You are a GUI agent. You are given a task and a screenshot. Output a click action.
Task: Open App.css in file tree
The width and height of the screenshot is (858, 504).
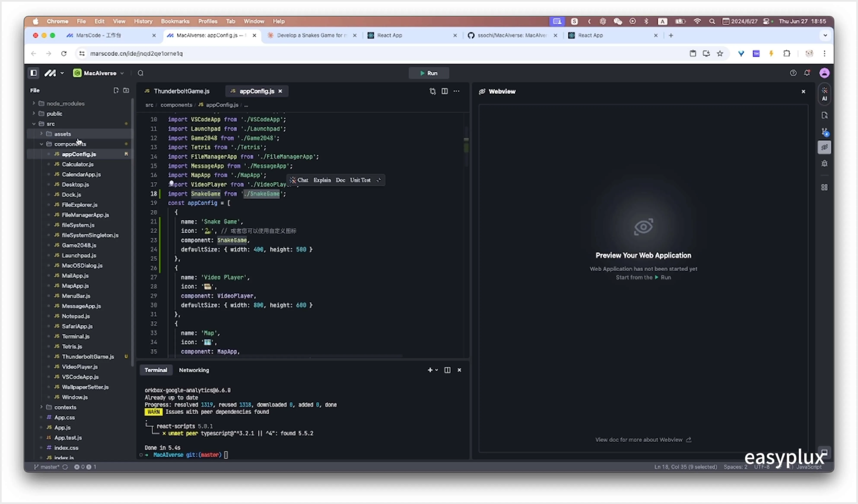click(x=64, y=417)
